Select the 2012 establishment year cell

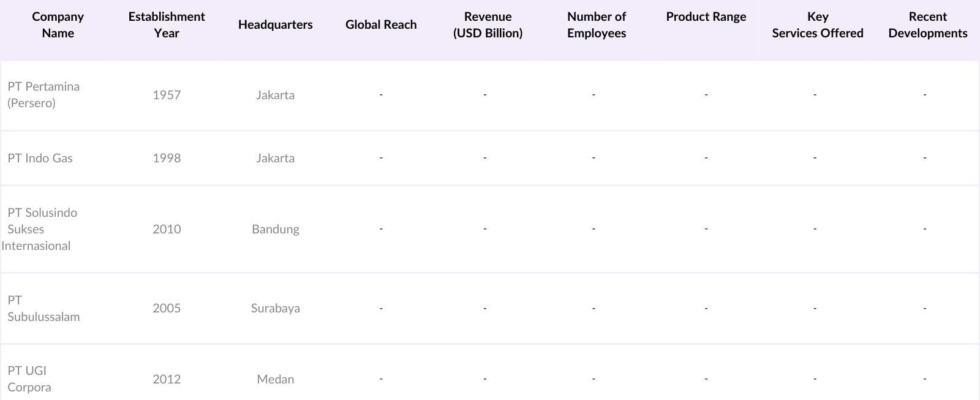tap(167, 379)
